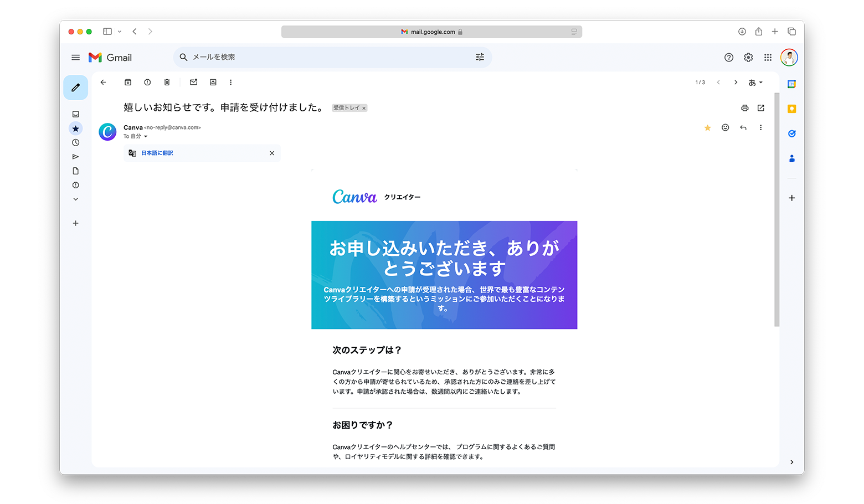Open a new Safari tab
Screen dimensions: 864x504
point(775,32)
